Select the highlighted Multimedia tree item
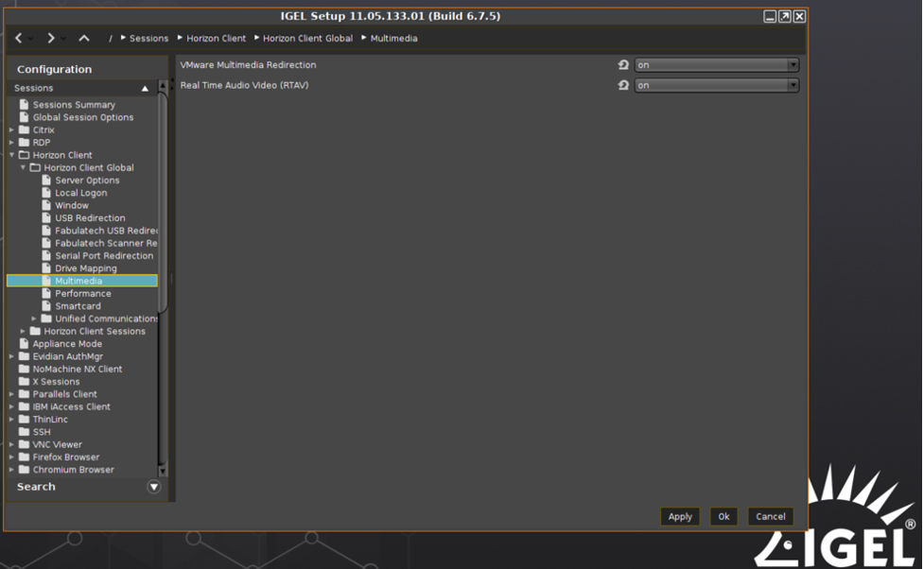Viewport: 924px width, 569px height. (82, 281)
